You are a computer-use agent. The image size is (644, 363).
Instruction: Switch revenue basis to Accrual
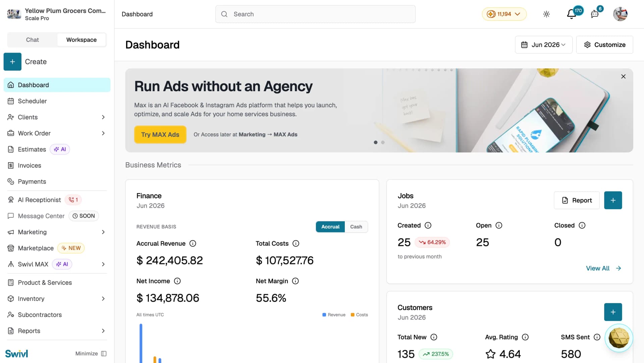coord(330,227)
